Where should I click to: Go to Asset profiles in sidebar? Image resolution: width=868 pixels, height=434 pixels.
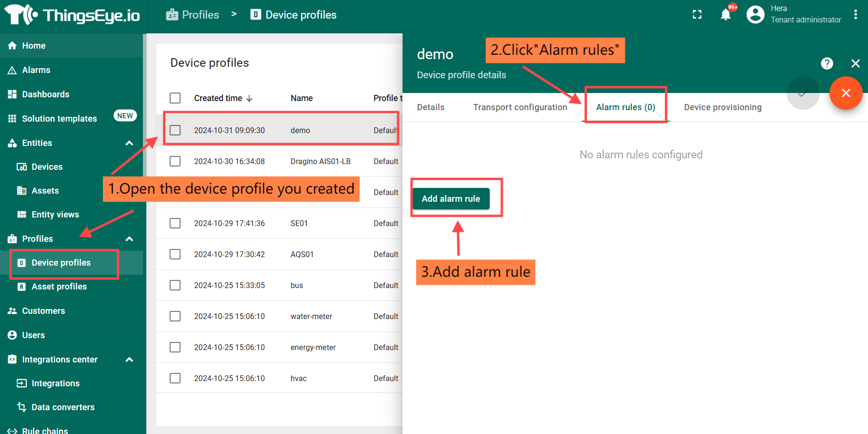click(59, 287)
